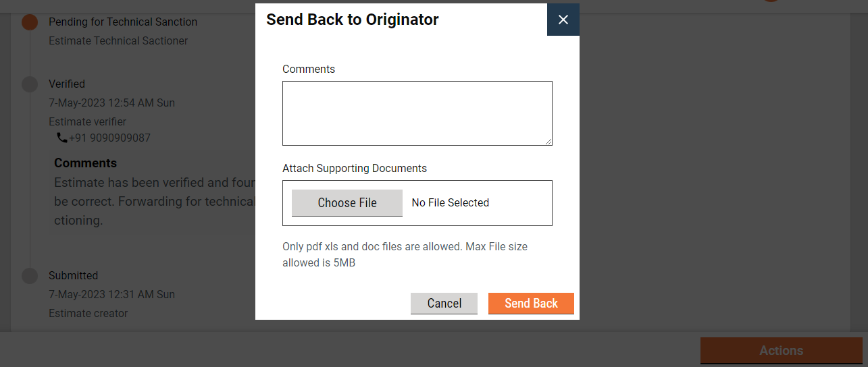
Task: Click the phone icon beside the number
Action: 62,138
